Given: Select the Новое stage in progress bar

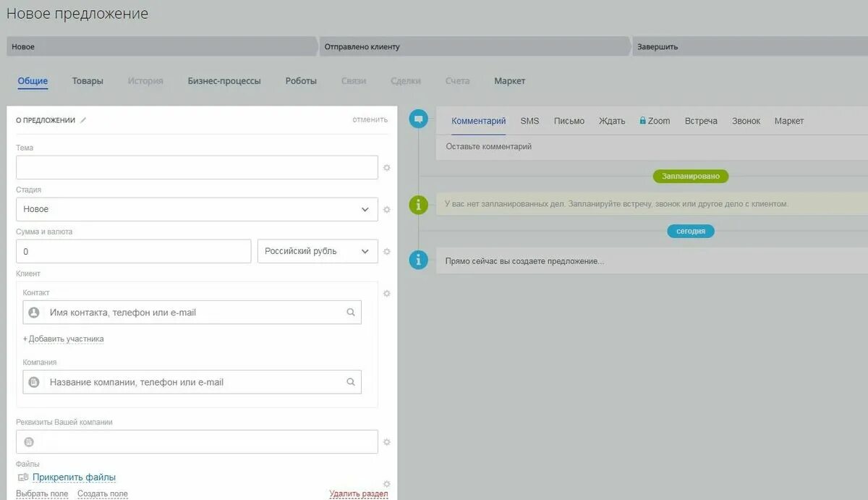Looking at the screenshot, I should (162, 46).
